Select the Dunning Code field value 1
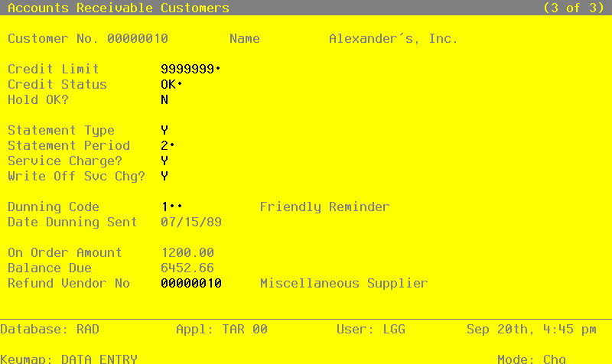The image size is (612, 364). coord(171,206)
